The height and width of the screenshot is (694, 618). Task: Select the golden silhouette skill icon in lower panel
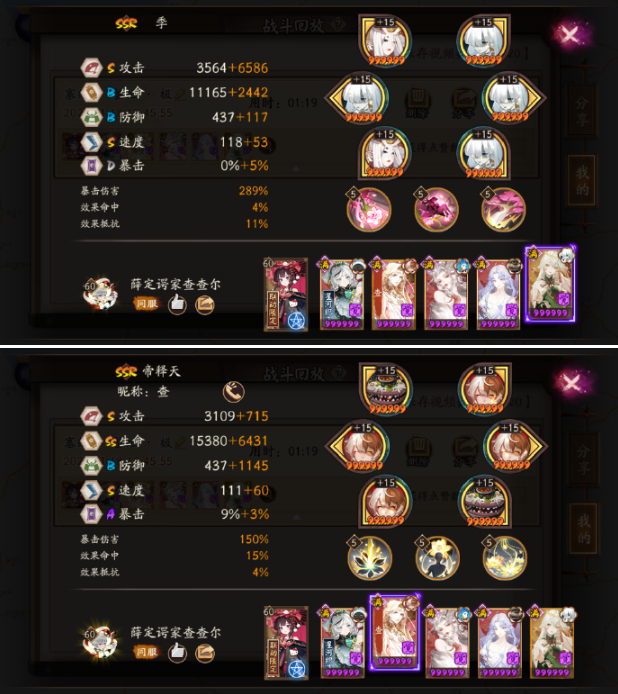pyautogui.click(x=437, y=558)
